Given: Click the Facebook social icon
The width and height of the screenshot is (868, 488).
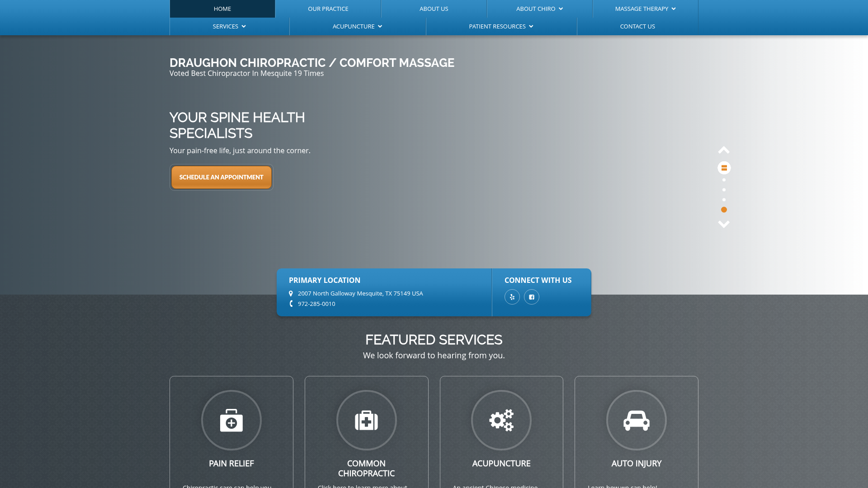Looking at the screenshot, I should 532,297.
